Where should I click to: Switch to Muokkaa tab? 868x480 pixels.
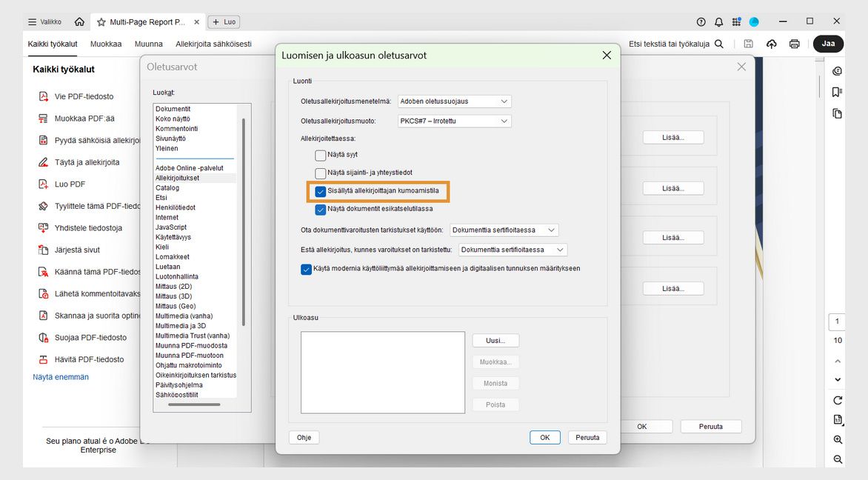pos(106,44)
